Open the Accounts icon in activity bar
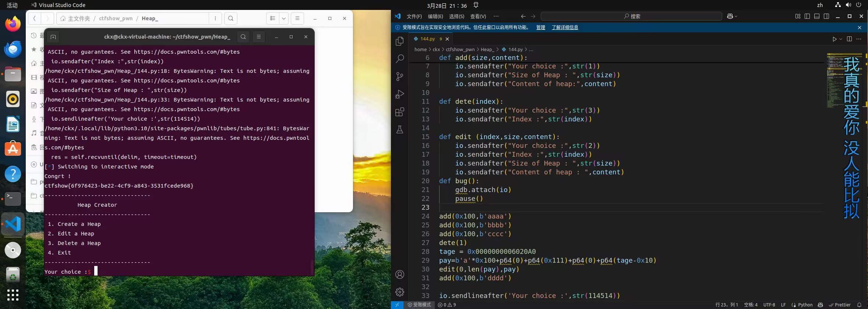 (x=399, y=274)
